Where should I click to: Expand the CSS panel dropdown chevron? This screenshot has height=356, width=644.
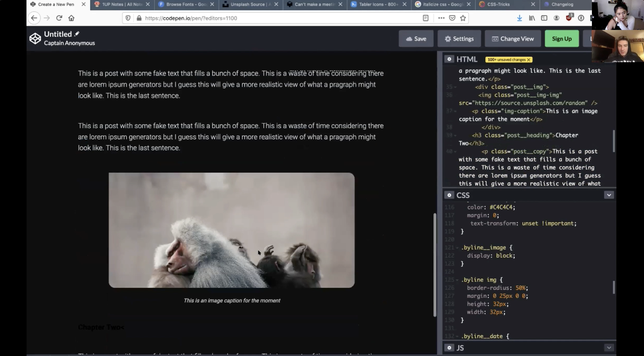pyautogui.click(x=609, y=195)
